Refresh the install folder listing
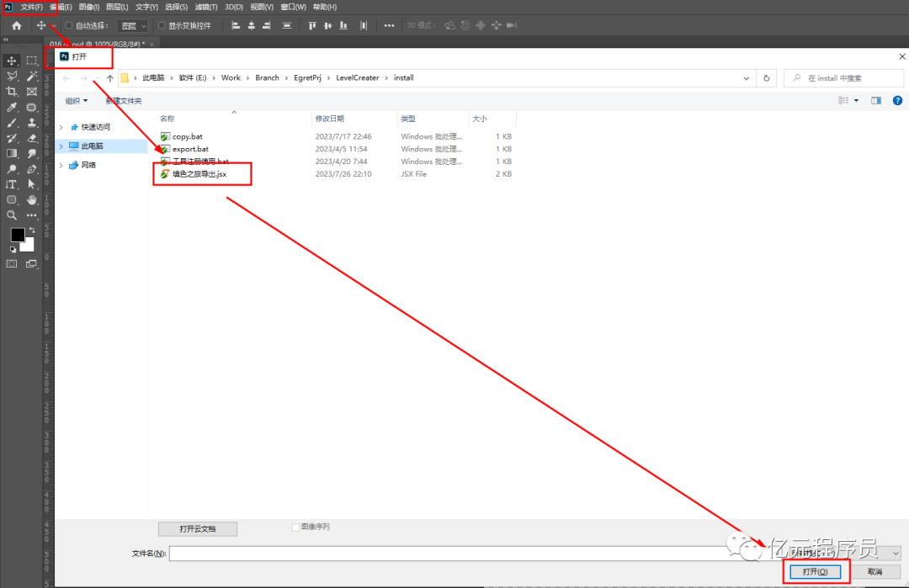Image resolution: width=909 pixels, height=588 pixels. (767, 78)
